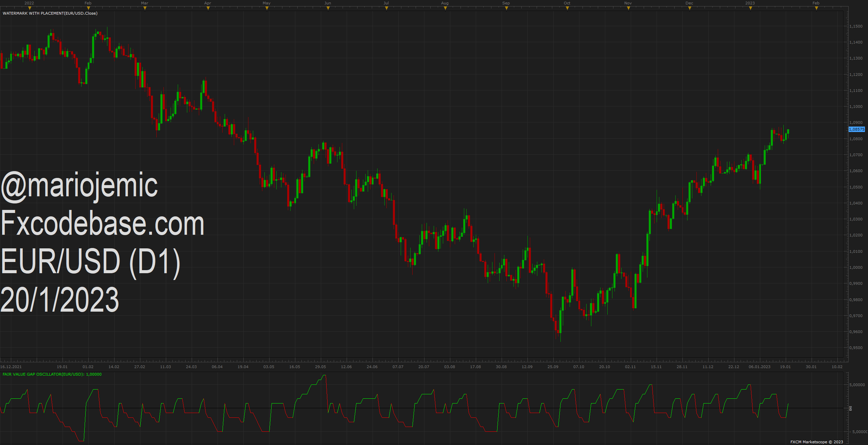Click the 19.04 date axis label

[x=243, y=367]
